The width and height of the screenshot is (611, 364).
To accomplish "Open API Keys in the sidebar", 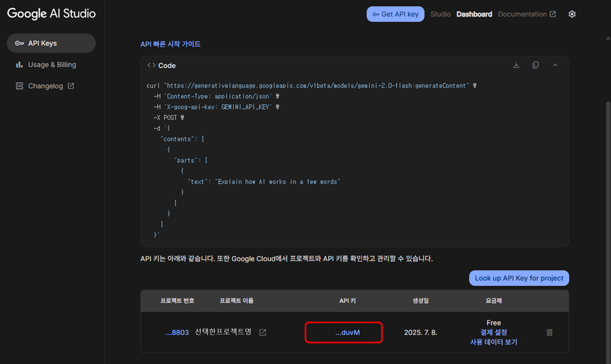I will point(51,43).
